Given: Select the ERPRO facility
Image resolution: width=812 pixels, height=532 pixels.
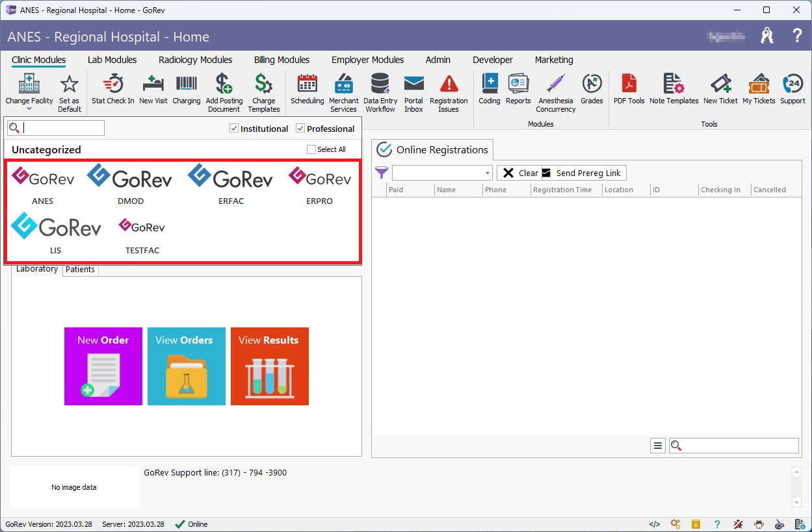Looking at the screenshot, I should pos(319,186).
